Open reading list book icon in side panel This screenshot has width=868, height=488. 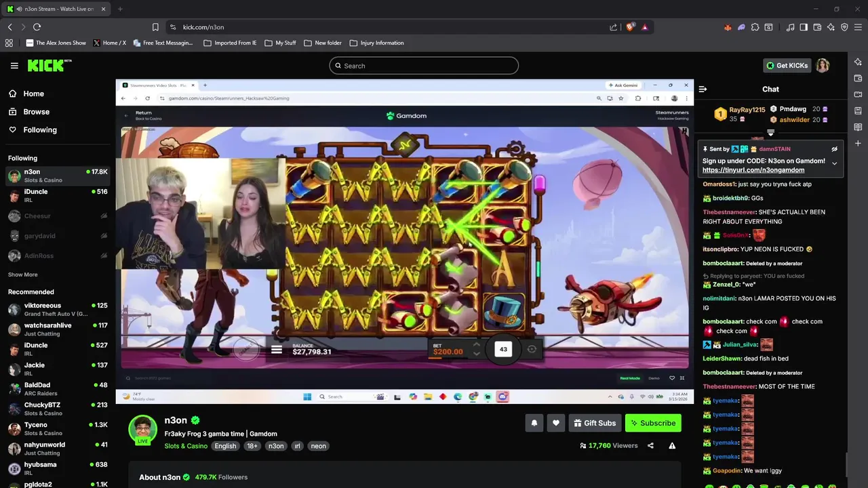coord(858,127)
